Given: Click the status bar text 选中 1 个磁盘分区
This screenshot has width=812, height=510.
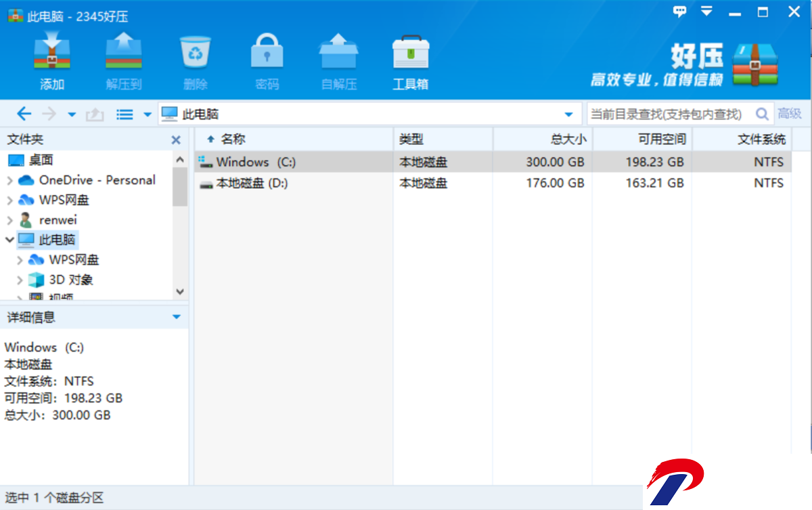Looking at the screenshot, I should click(x=55, y=498).
